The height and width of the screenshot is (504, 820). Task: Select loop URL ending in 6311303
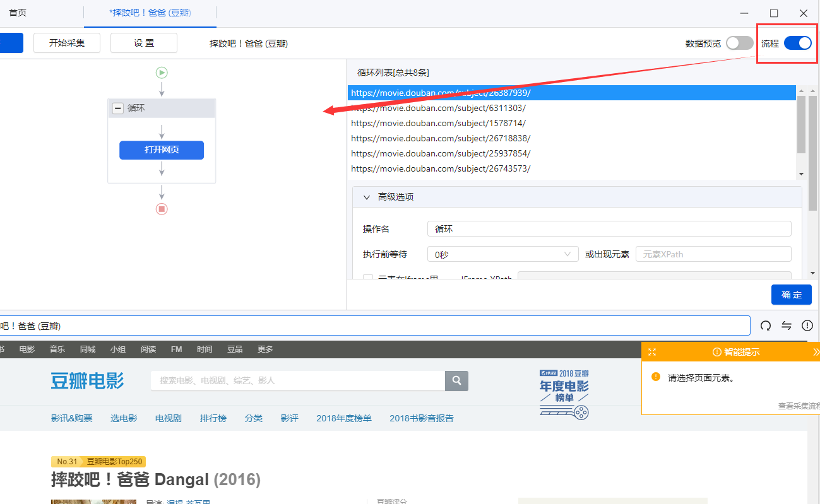click(571, 108)
